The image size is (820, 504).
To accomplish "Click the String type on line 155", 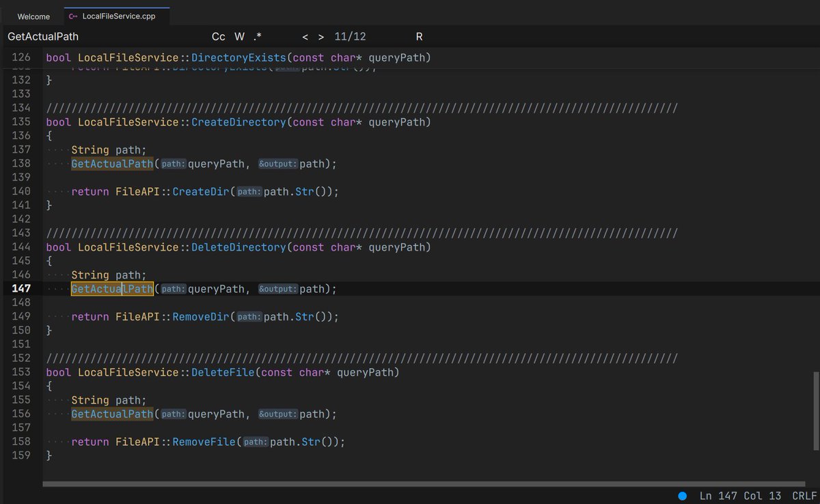I will click(x=90, y=400).
